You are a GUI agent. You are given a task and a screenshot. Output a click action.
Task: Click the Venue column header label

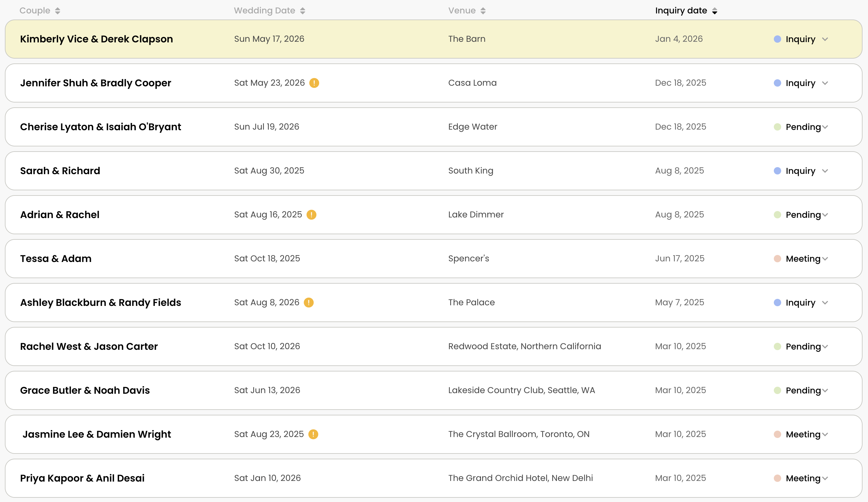click(461, 11)
